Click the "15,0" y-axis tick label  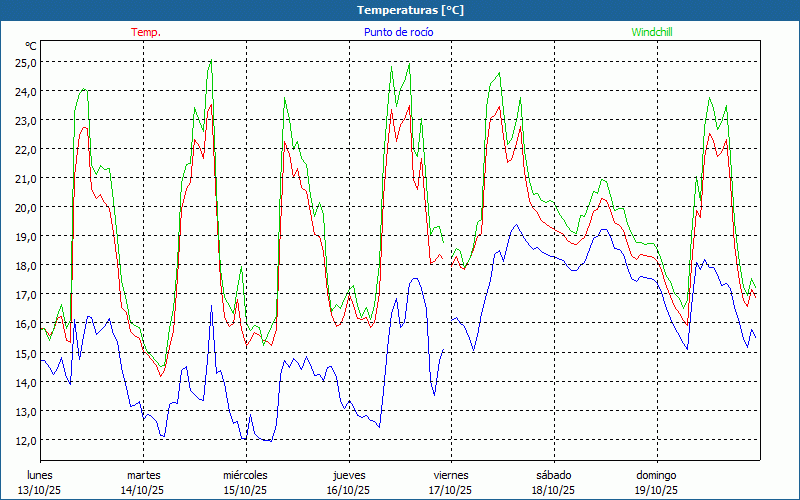(x=25, y=353)
